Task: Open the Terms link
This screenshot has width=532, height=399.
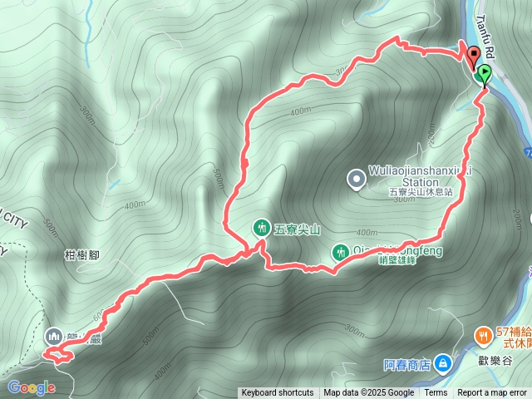Action: pos(436,393)
